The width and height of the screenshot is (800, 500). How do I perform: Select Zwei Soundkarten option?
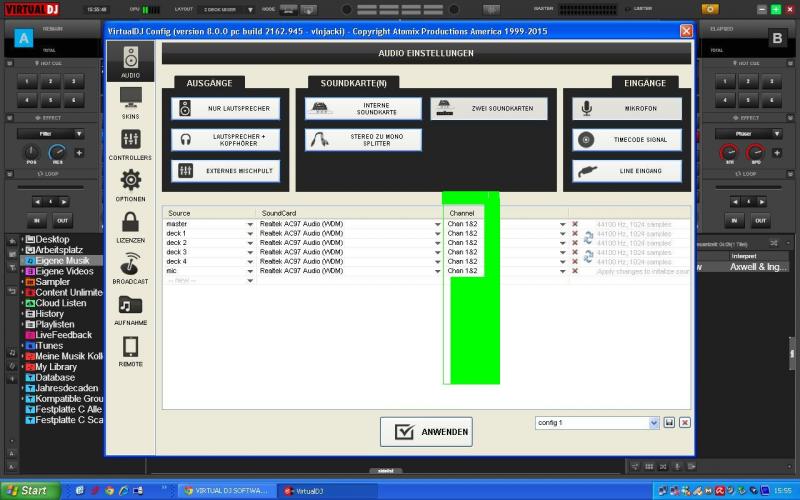click(489, 109)
